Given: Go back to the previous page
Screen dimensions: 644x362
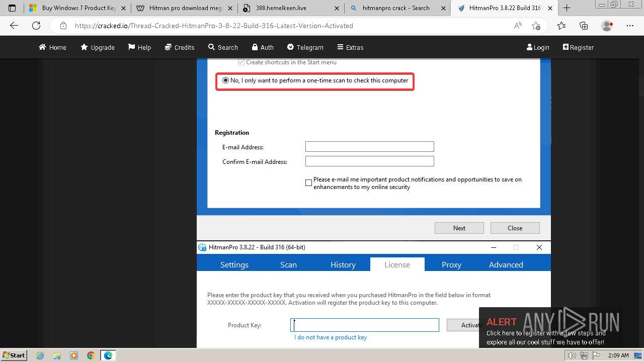Looking at the screenshot, I should (14, 26).
